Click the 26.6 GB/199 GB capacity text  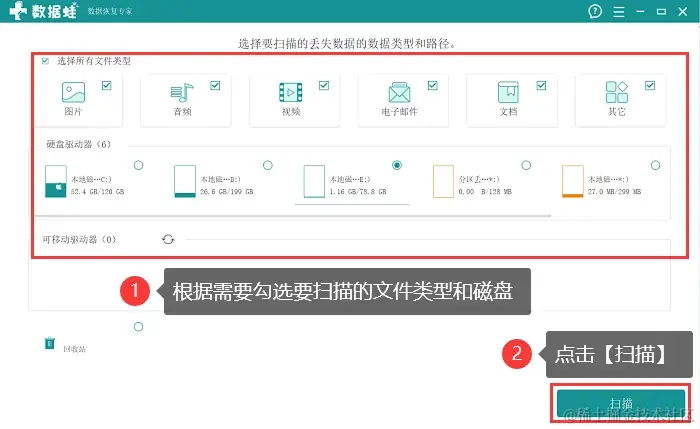coord(226,192)
